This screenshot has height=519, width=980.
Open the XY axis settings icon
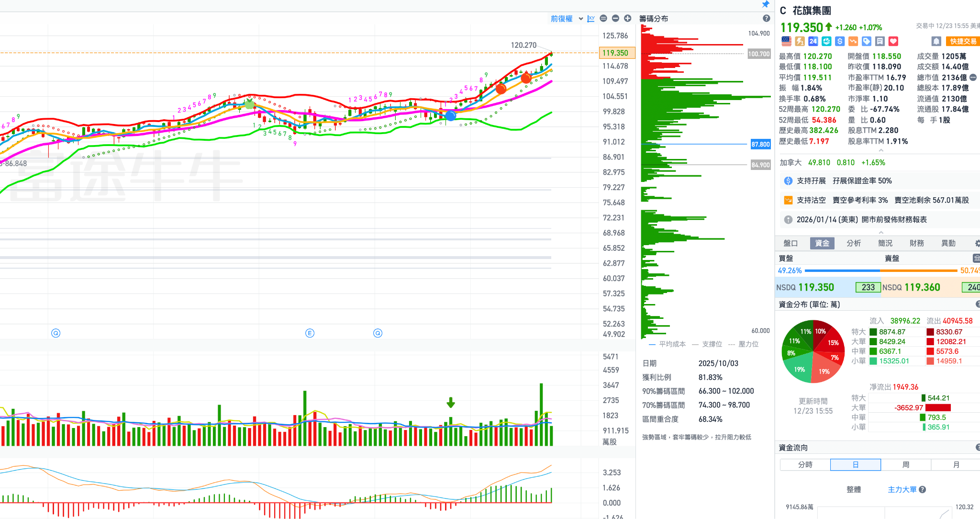591,19
